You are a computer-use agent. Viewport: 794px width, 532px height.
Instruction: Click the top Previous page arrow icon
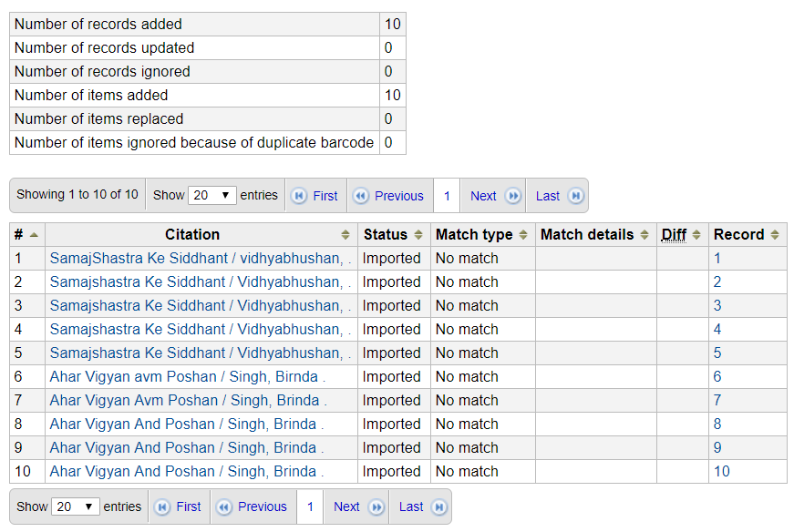[x=361, y=196]
